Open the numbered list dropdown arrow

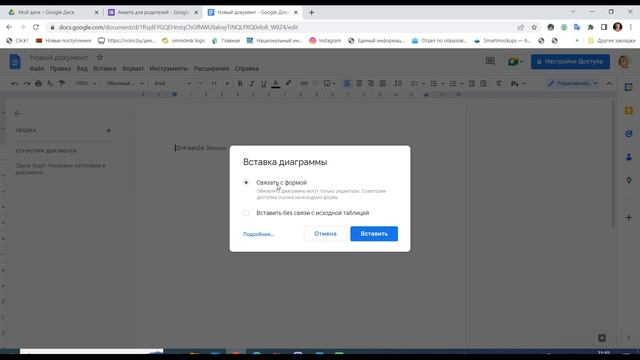point(462,84)
